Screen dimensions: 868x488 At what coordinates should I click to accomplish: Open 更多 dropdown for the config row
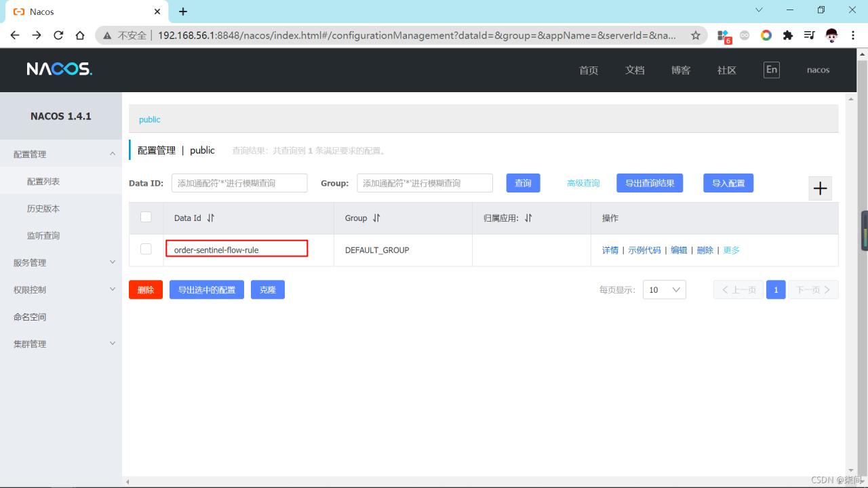click(x=731, y=250)
